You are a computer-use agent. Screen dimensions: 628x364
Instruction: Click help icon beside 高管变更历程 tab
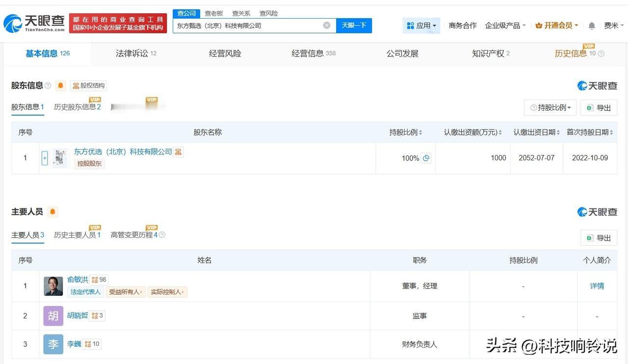pos(162,235)
